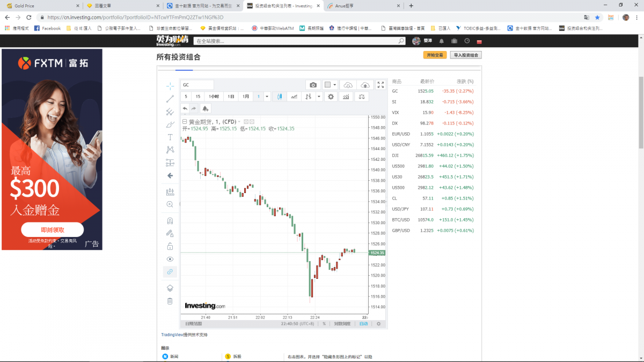The height and width of the screenshot is (362, 644).
Task: Take a chart snapshot with camera icon
Action: (313, 85)
